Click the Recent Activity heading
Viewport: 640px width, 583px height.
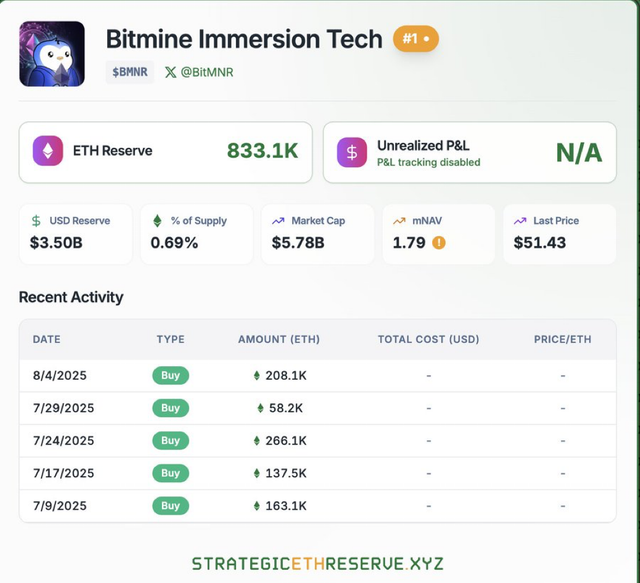(x=71, y=297)
